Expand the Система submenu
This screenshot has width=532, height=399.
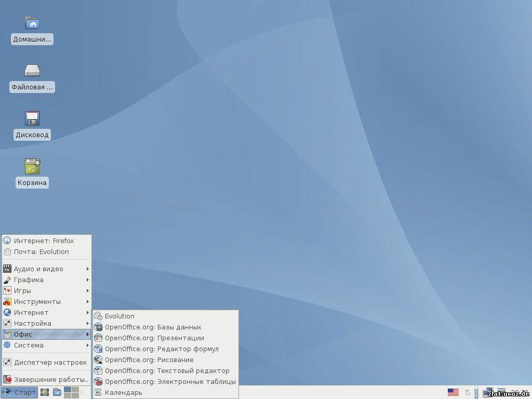(x=46, y=345)
